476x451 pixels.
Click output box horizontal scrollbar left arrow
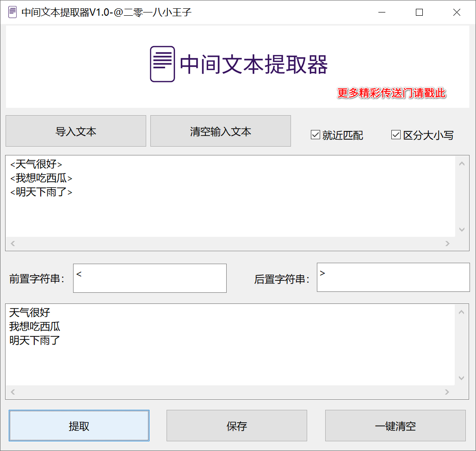coord(13,392)
